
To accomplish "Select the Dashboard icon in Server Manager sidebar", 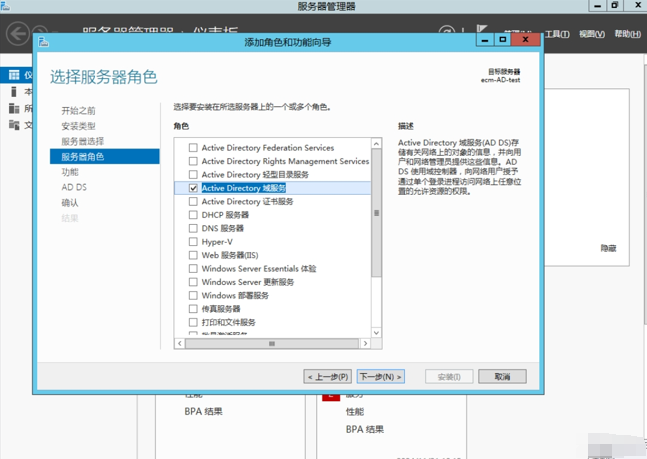I will click(14, 75).
